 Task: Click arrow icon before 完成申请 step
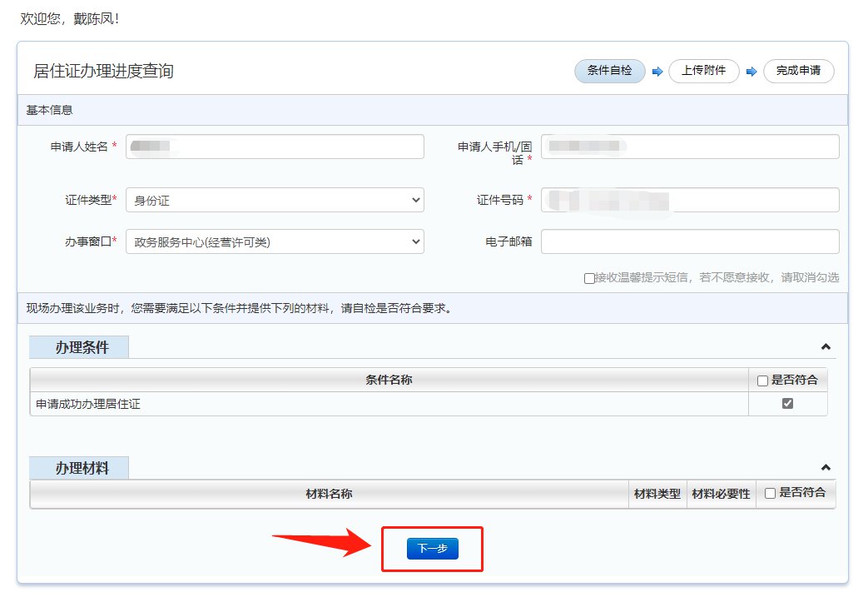click(751, 72)
